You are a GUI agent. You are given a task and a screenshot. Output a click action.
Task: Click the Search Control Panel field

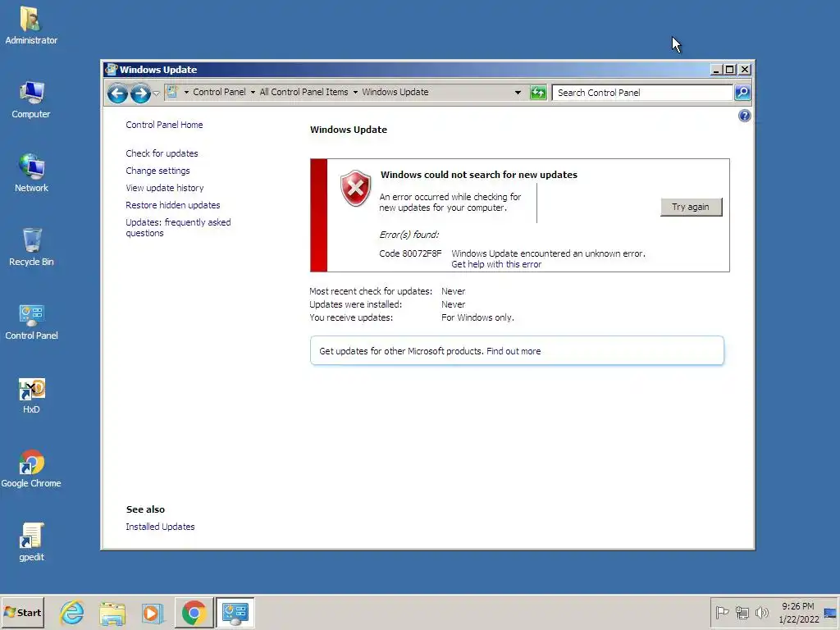(x=641, y=93)
